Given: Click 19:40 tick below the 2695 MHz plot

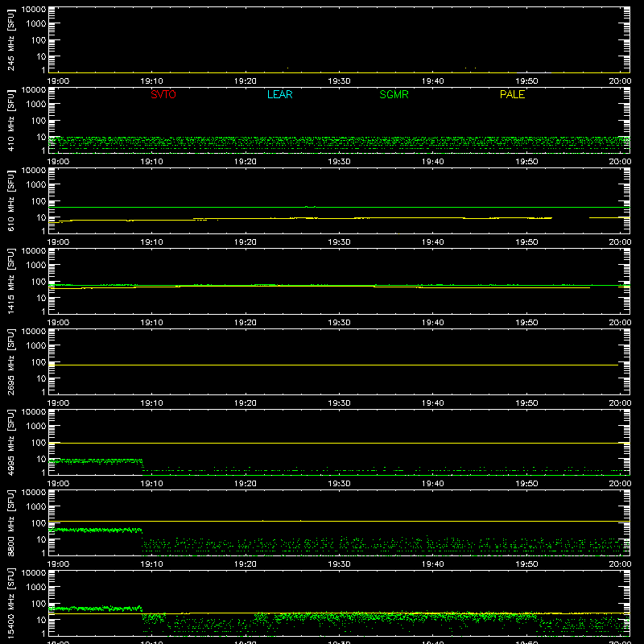Looking at the screenshot, I should [x=433, y=403].
